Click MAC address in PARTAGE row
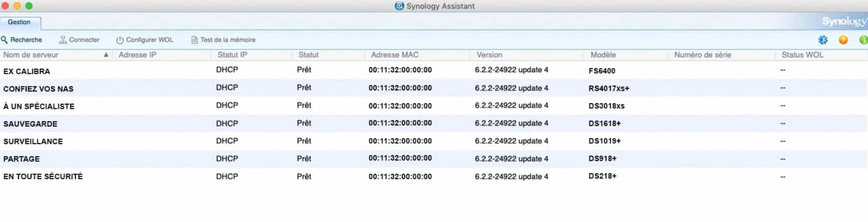This screenshot has height=222, width=868. (400, 158)
